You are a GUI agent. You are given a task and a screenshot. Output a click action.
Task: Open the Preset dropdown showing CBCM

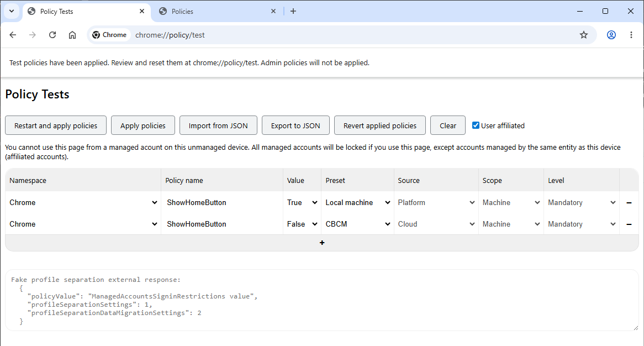(x=358, y=224)
